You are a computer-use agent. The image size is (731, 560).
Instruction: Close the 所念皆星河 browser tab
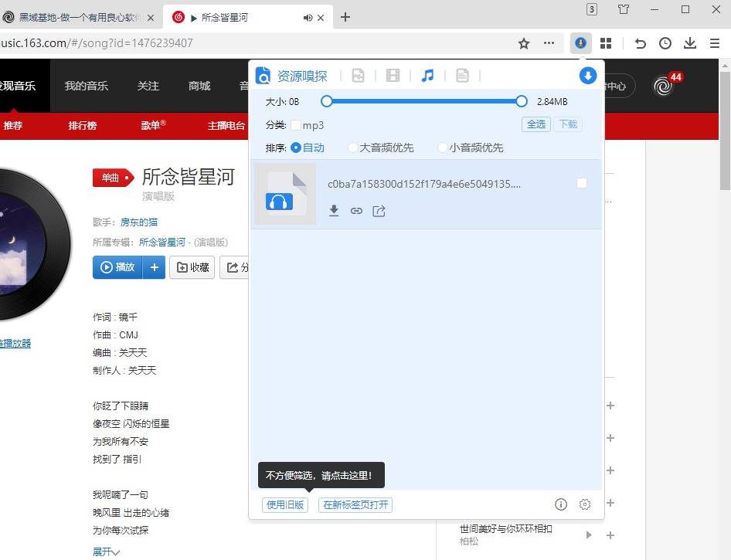click(321, 18)
